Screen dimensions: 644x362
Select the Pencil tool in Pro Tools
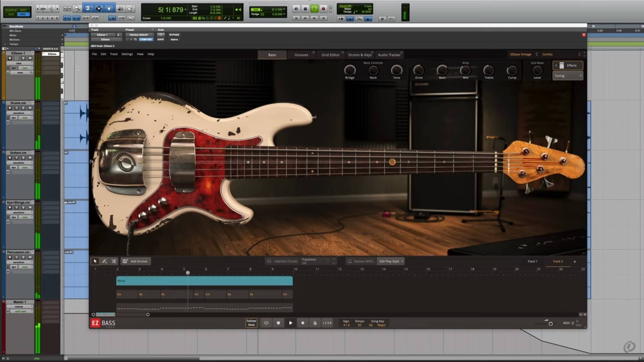pos(130,8)
